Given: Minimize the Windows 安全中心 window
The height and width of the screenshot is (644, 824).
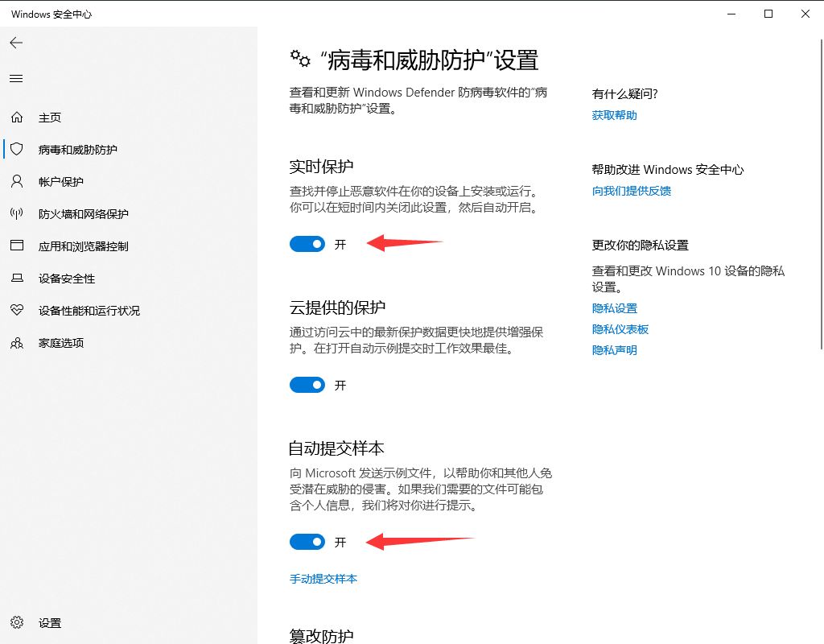Looking at the screenshot, I should (731, 14).
